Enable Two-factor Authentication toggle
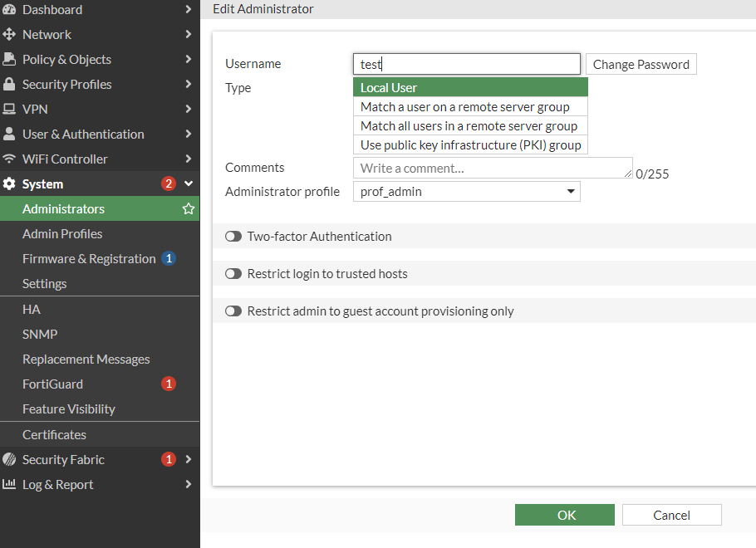Screen dimensions: 756x548 233,237
